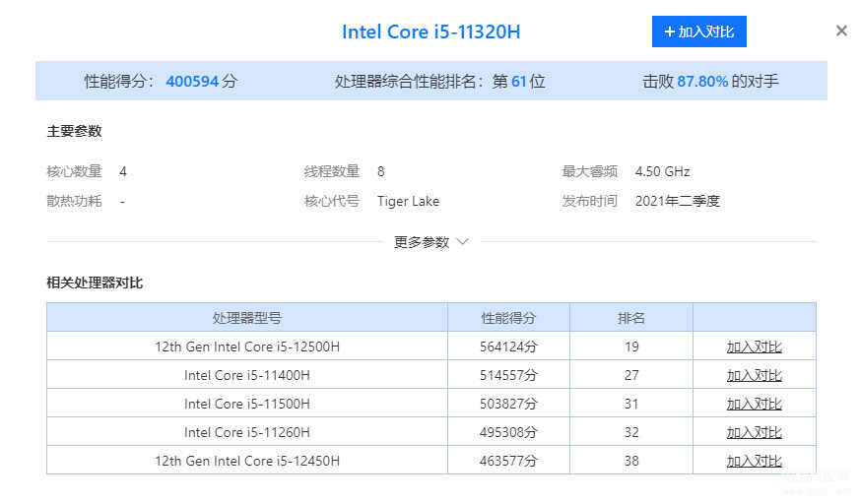Select the 12th Gen i5-12450H processor name
860x504 pixels.
pyautogui.click(x=247, y=461)
